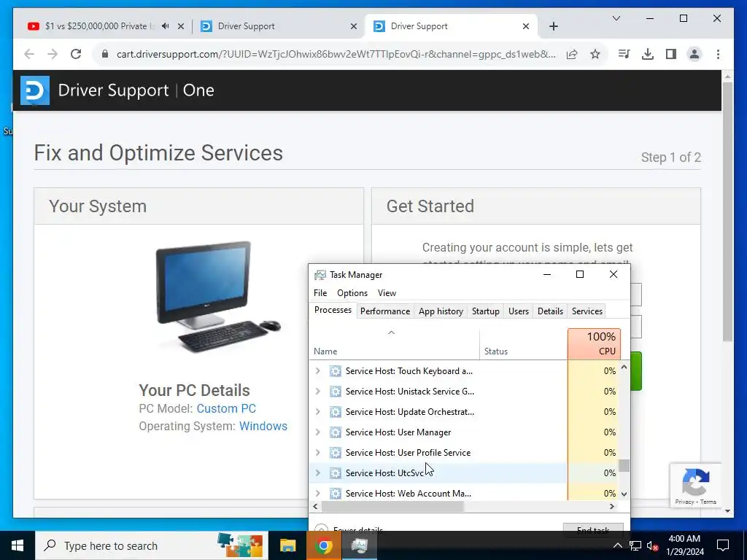Select Service Host: Update Orchestrator text
This screenshot has height=560, width=747.
pyautogui.click(x=410, y=412)
